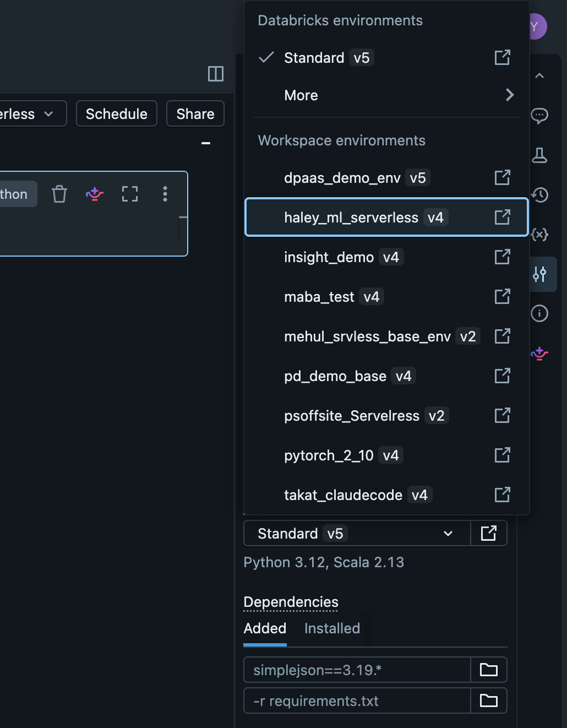Open insight_demo external link icon
Screen dimensions: 567x728
(502, 257)
